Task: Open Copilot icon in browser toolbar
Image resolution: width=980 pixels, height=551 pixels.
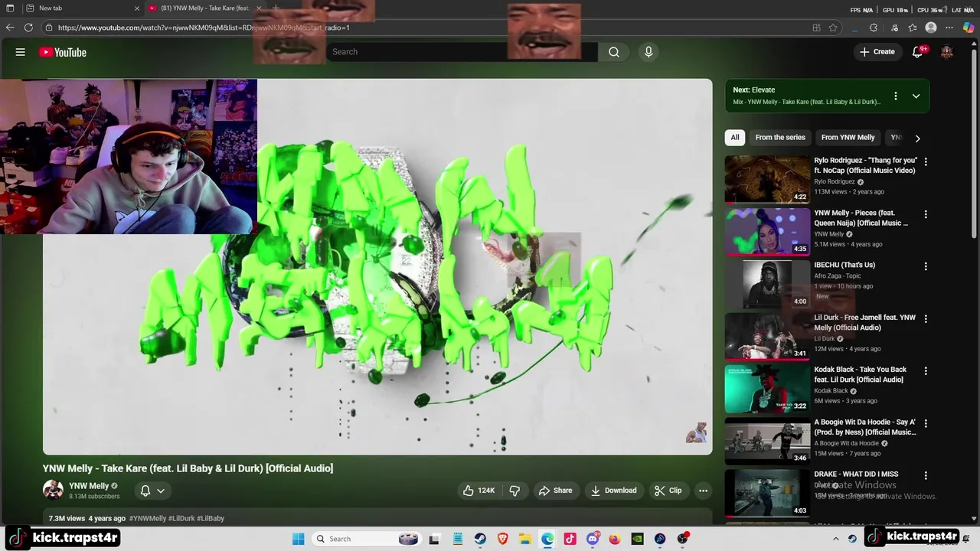Action: tap(969, 28)
